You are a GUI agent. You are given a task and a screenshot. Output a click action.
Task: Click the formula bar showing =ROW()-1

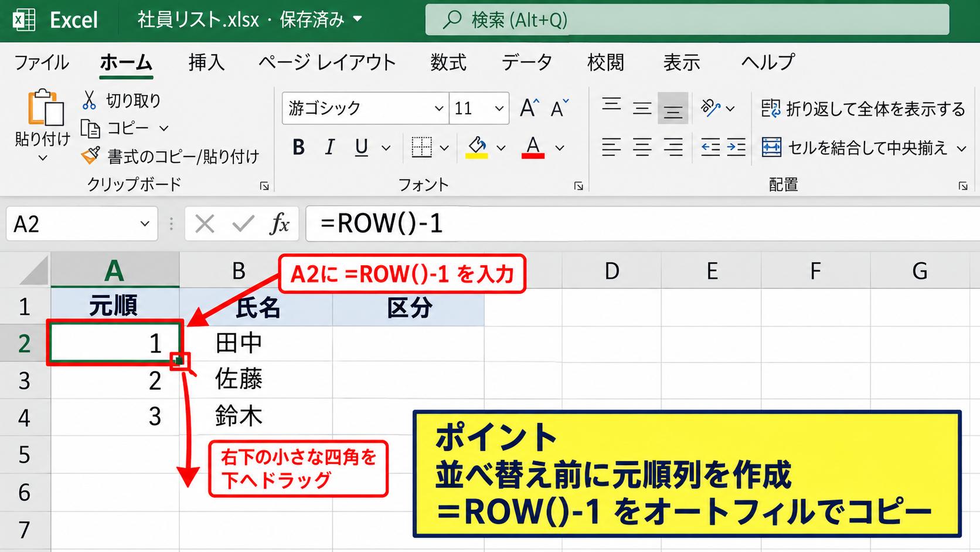(642, 224)
